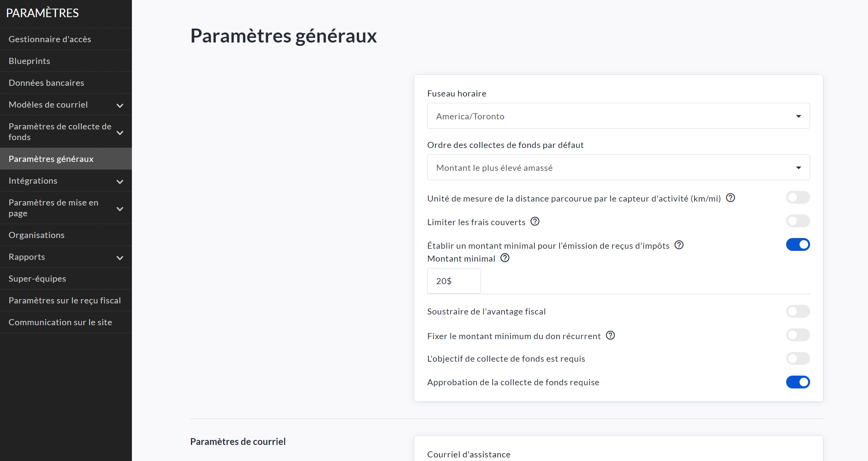Screen dimensions: 868x461
Task: Expand Modèles de courriel sidebar section
Action: pyautogui.click(x=120, y=105)
